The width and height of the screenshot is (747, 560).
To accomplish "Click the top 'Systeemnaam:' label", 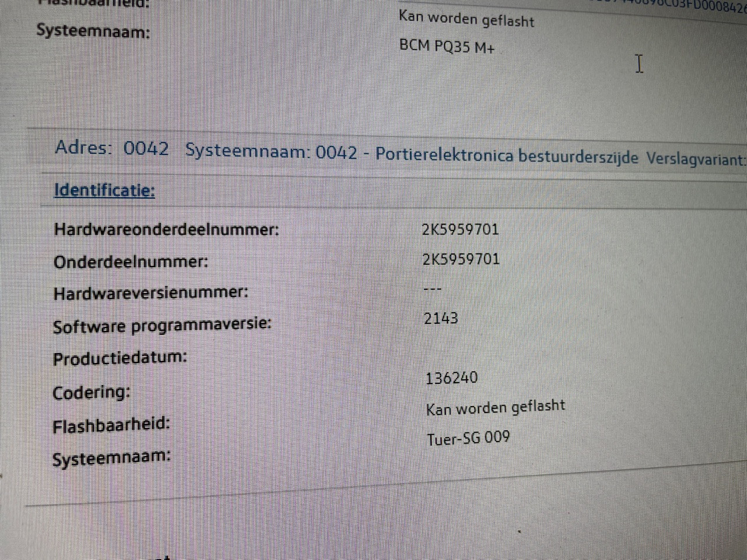I will click(x=93, y=30).
